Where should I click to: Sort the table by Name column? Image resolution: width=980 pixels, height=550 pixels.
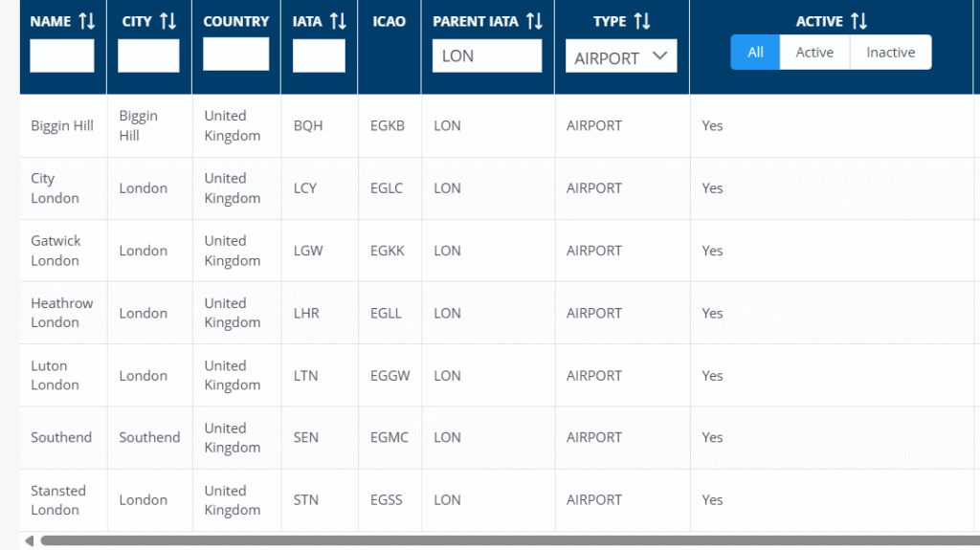pos(86,21)
